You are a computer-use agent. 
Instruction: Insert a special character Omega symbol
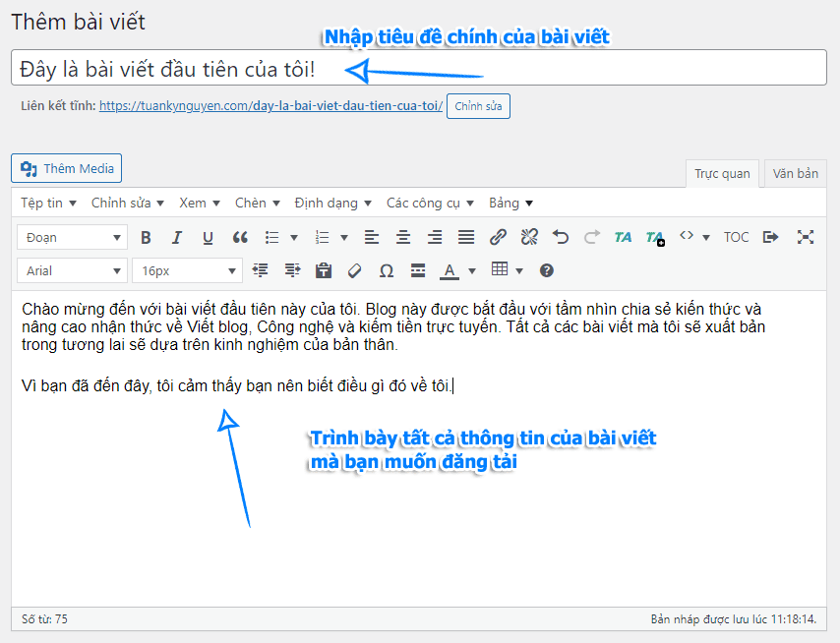387,269
